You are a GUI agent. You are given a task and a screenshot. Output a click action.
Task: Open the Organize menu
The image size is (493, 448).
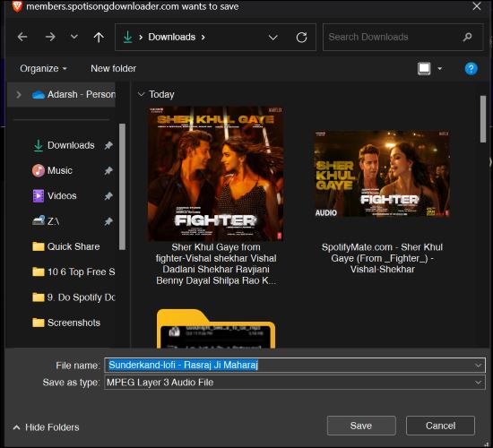[x=43, y=68]
